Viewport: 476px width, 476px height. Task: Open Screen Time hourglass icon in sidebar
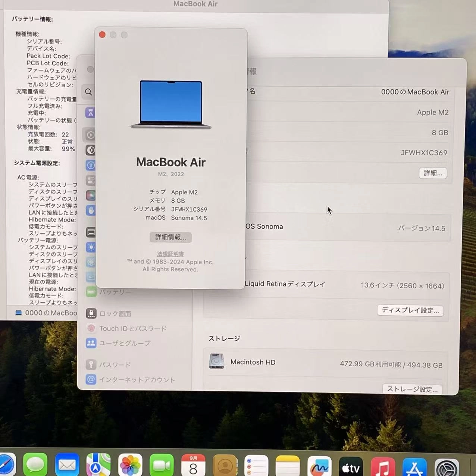tap(90, 113)
